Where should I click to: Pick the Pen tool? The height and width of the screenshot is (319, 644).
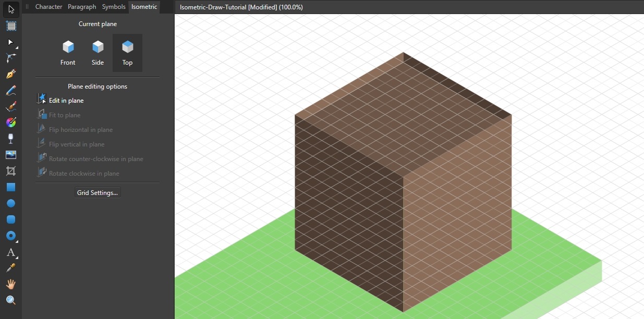(x=10, y=74)
